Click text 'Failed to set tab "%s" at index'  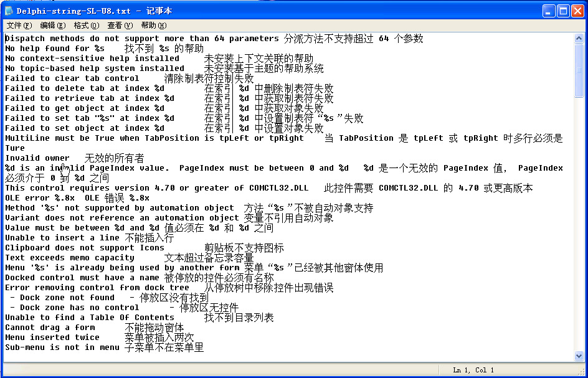tap(82, 118)
